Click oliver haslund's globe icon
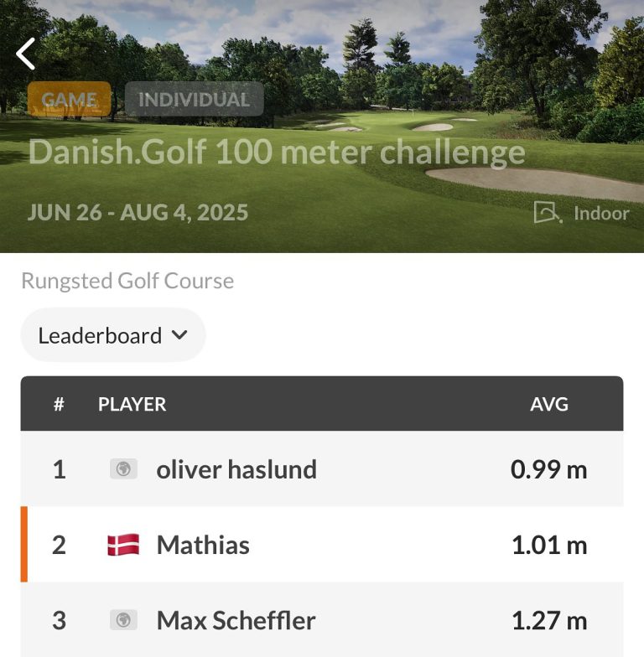This screenshot has width=644, height=657. pyautogui.click(x=123, y=469)
